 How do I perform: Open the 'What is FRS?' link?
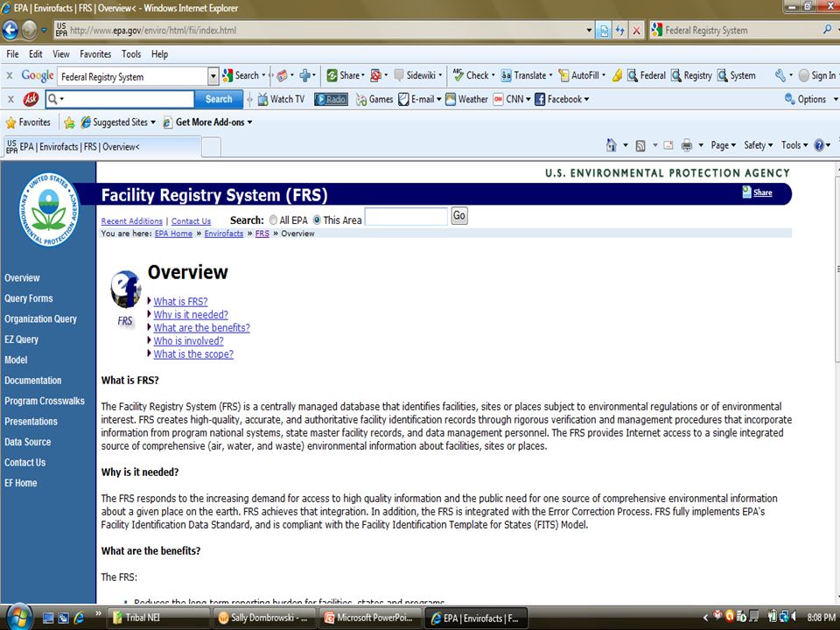pyautogui.click(x=180, y=302)
